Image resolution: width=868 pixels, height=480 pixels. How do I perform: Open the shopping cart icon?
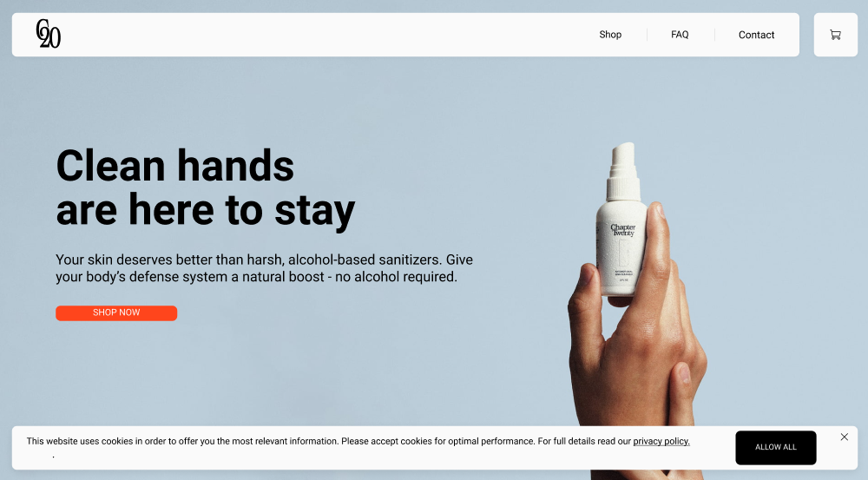tap(835, 35)
